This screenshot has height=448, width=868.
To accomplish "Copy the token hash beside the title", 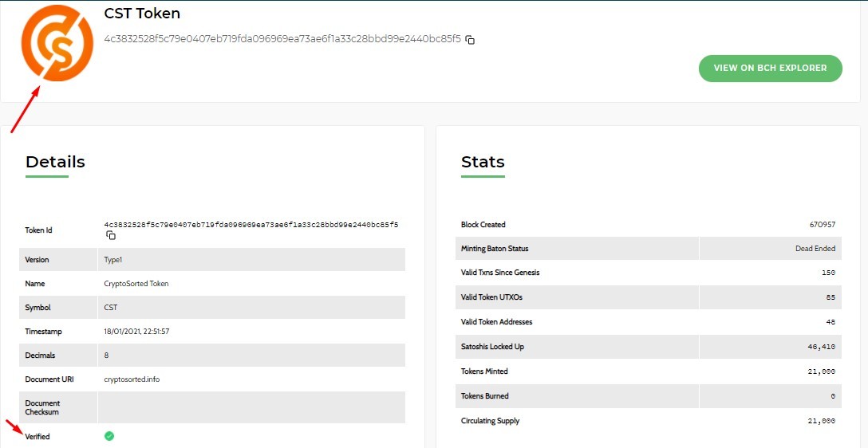I will tap(470, 40).
